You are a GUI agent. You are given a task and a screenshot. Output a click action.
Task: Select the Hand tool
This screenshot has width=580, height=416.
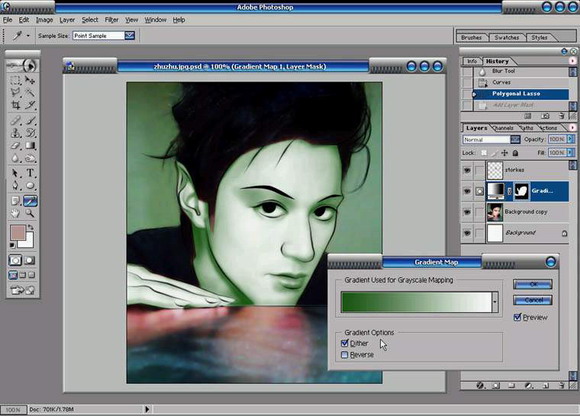[x=15, y=213]
